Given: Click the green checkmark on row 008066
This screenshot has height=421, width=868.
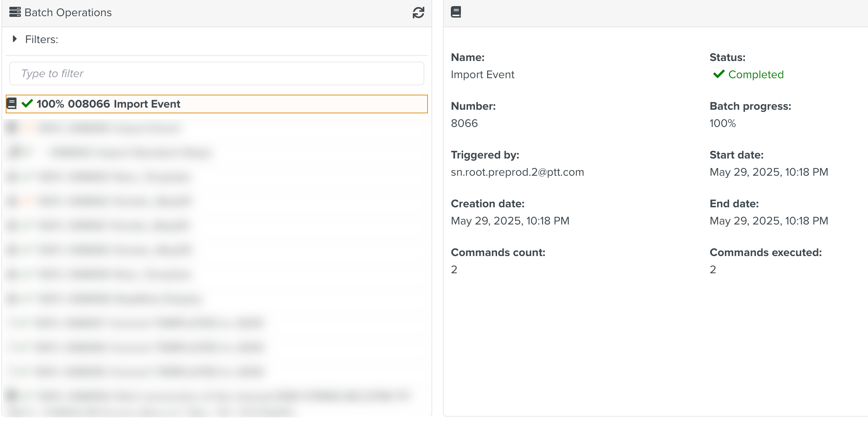Looking at the screenshot, I should point(27,104).
